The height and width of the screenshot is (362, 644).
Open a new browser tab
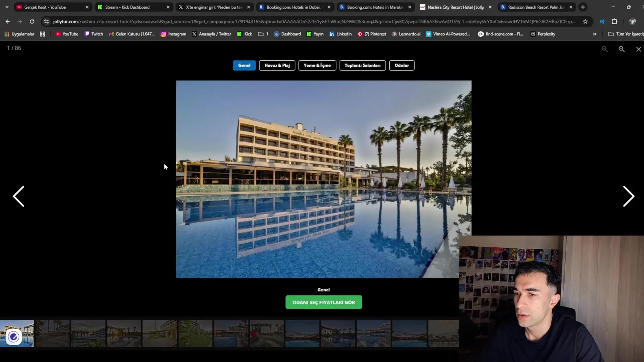583,7
